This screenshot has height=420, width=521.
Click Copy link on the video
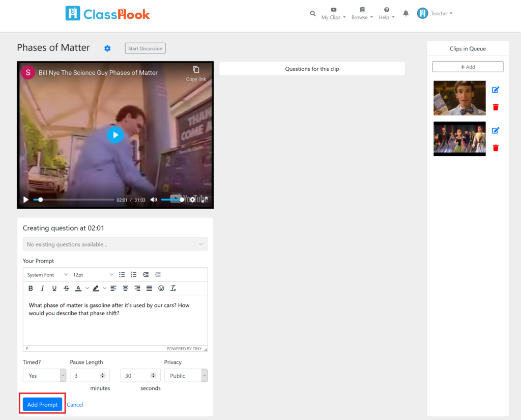coord(196,74)
